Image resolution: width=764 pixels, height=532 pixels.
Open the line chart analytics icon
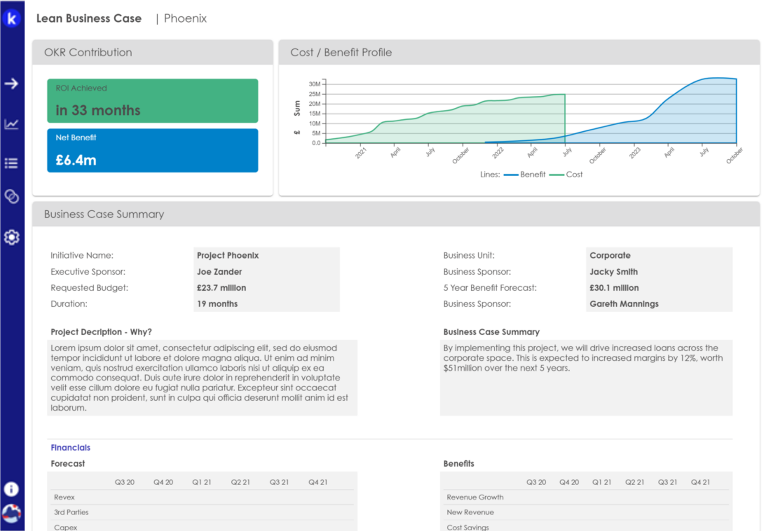(12, 124)
